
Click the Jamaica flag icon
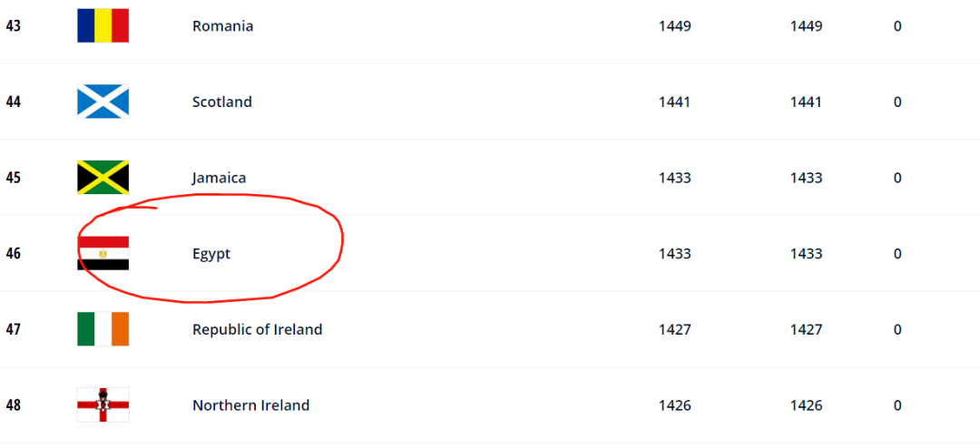point(103,178)
